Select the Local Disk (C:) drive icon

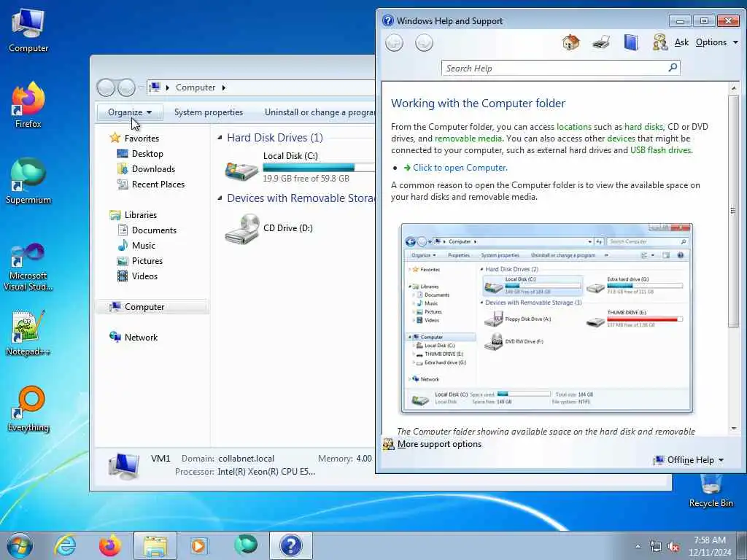coord(241,170)
